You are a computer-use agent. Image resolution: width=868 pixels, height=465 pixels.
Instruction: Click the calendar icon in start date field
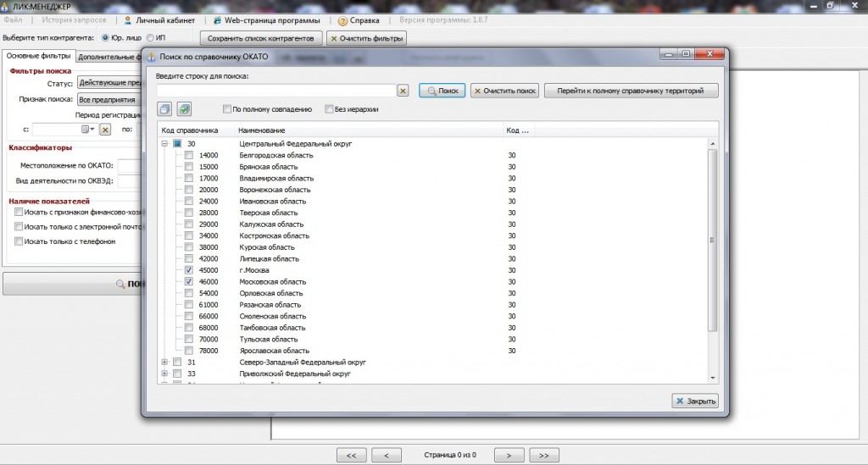pos(86,130)
